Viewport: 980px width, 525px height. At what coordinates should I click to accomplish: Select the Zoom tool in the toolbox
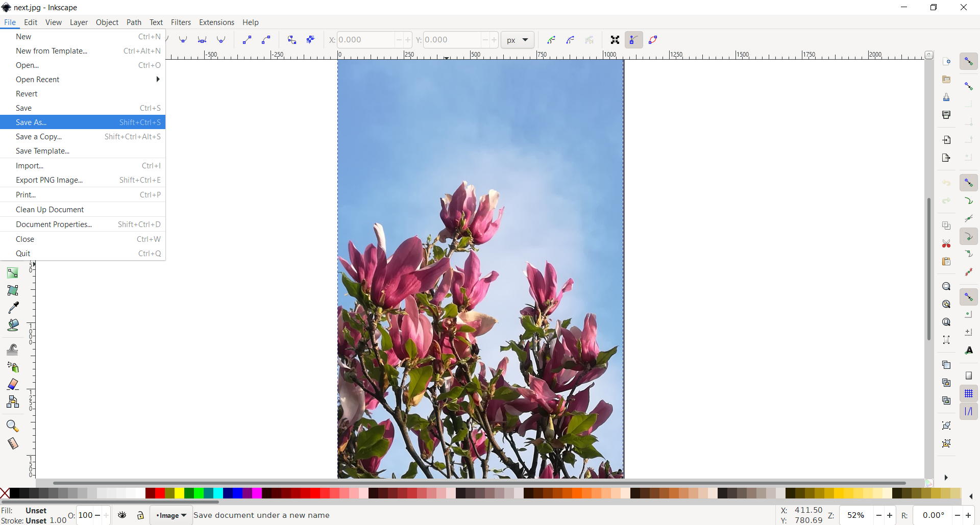click(x=12, y=426)
